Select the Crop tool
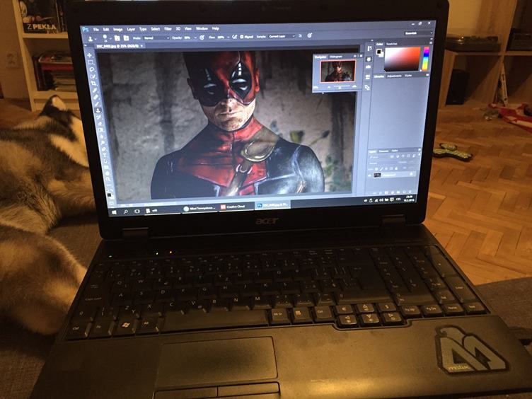 tap(93, 83)
